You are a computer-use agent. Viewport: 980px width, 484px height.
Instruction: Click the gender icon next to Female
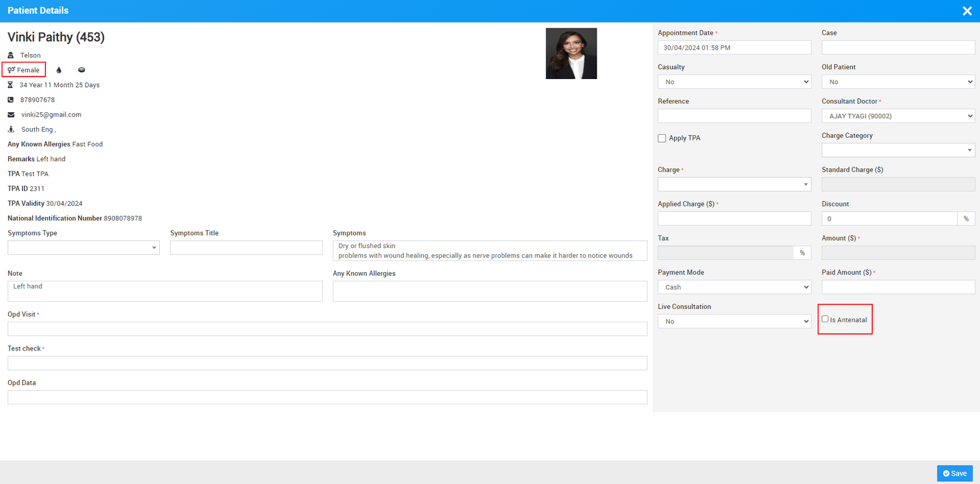12,70
